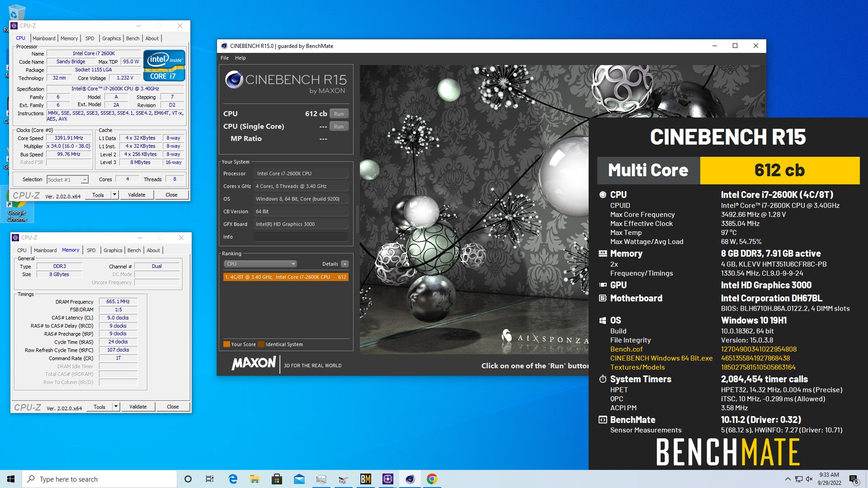Image resolution: width=868 pixels, height=488 pixels.
Task: Open SPD tab in CPU-Z Memory window
Action: click(91, 250)
